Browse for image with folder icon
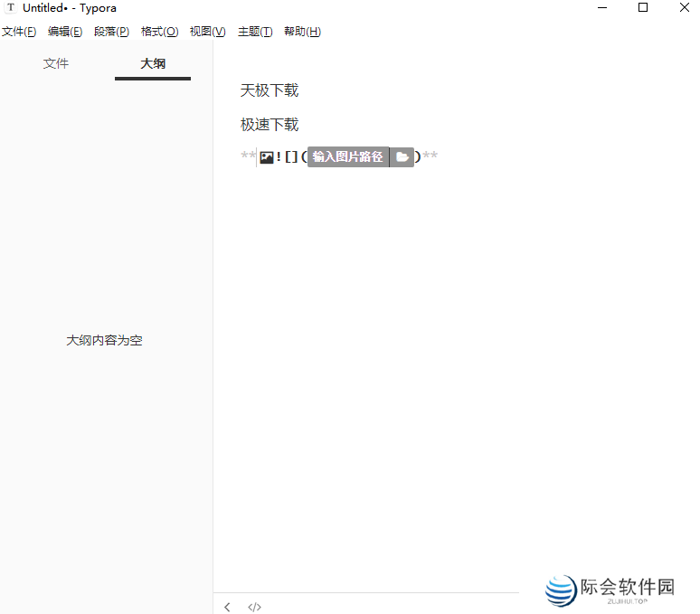700x614 pixels. (x=402, y=157)
